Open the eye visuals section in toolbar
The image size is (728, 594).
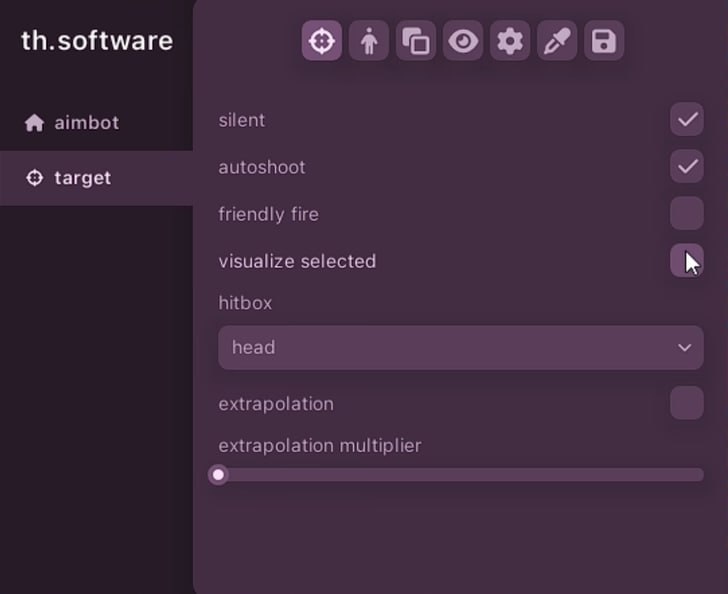pos(463,41)
